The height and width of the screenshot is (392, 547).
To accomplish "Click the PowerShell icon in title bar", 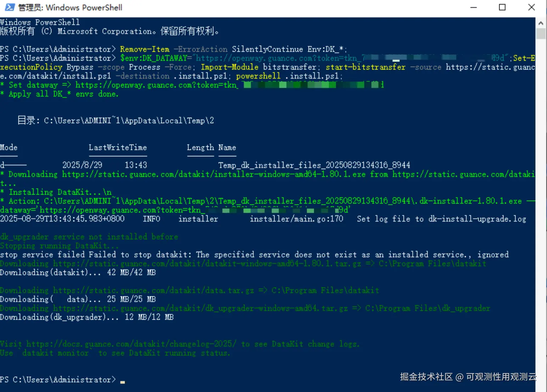I will (x=10, y=7).
